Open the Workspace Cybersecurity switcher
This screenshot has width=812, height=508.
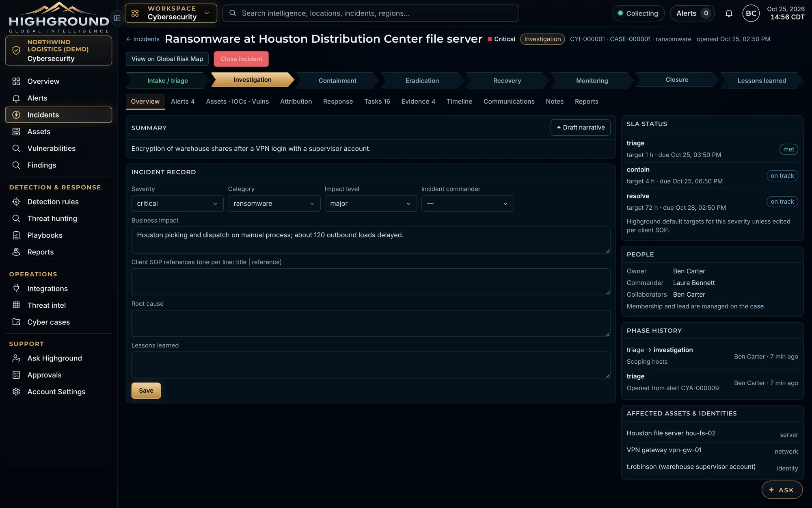point(171,13)
